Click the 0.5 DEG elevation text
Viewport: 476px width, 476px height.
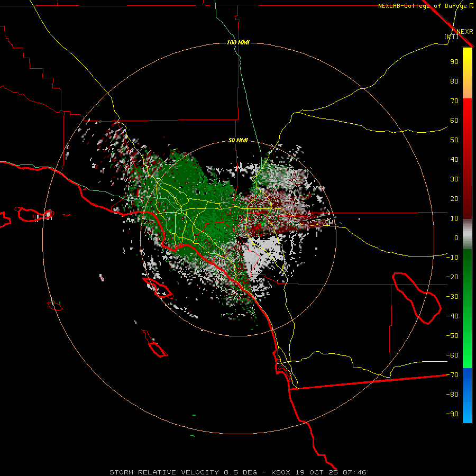click(240, 472)
